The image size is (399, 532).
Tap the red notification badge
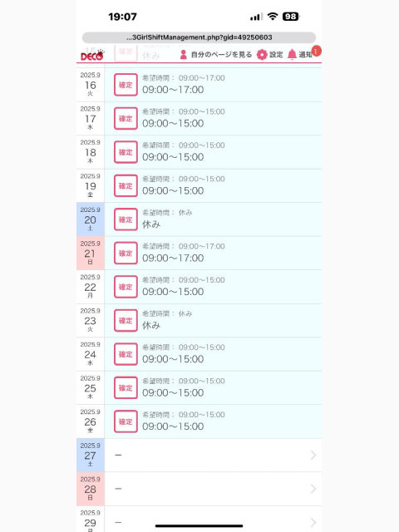(x=316, y=52)
